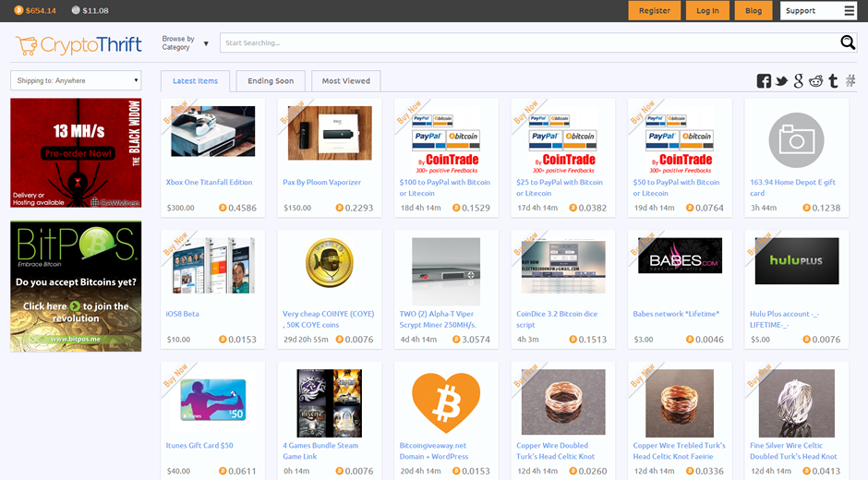Switch to the Most Viewed tab
Image resolution: width=868 pixels, height=480 pixels.
point(346,81)
